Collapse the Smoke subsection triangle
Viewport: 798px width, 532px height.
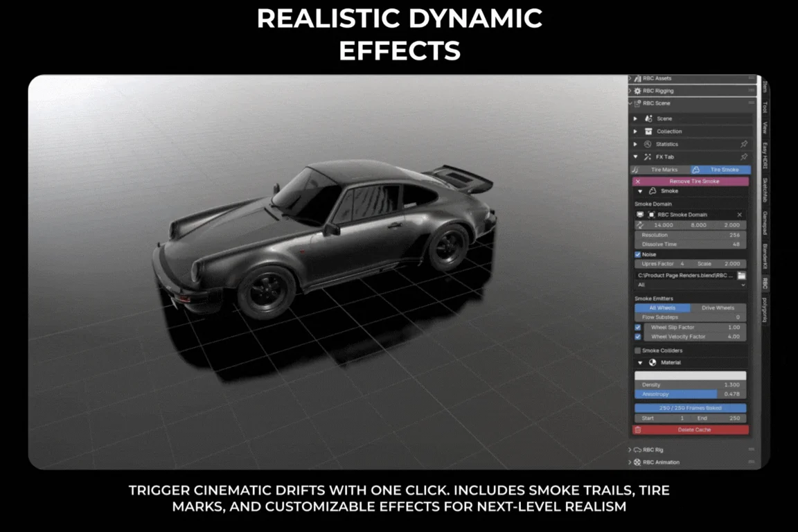(x=640, y=191)
